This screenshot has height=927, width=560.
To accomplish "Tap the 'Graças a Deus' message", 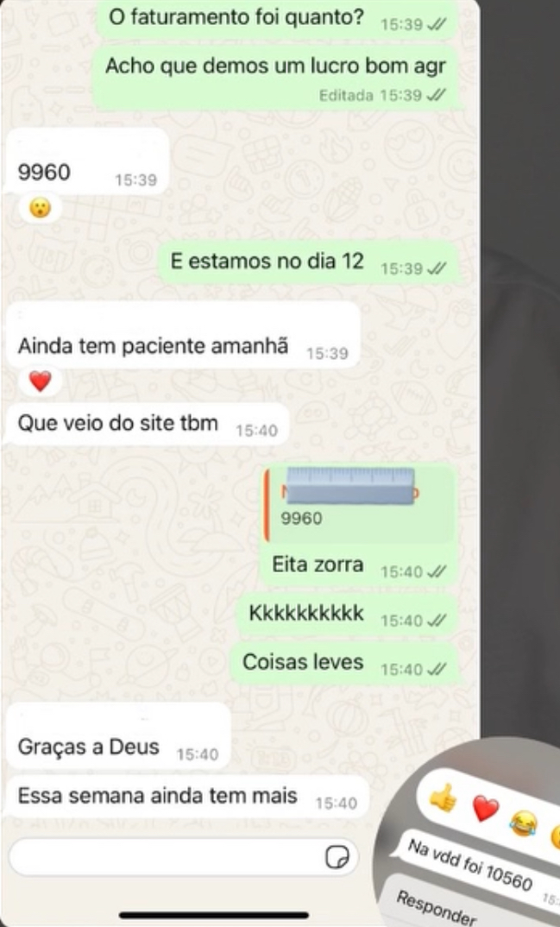I will point(118,736).
